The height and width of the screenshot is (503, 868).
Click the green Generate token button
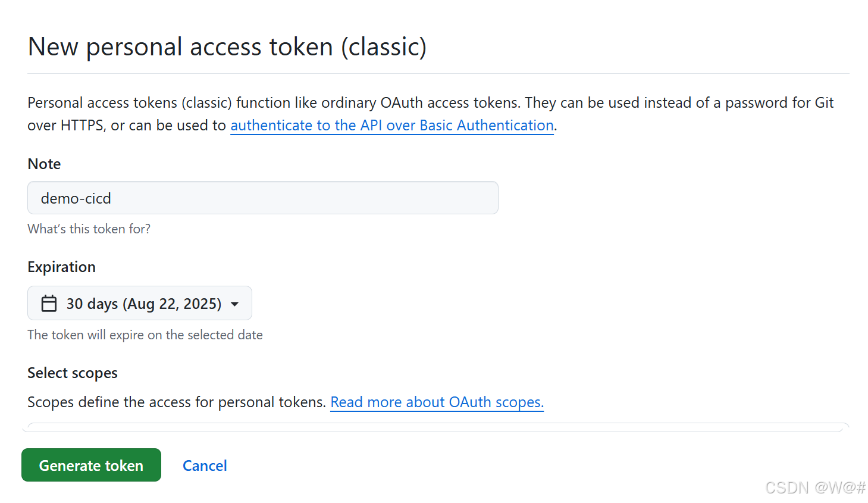coord(91,465)
